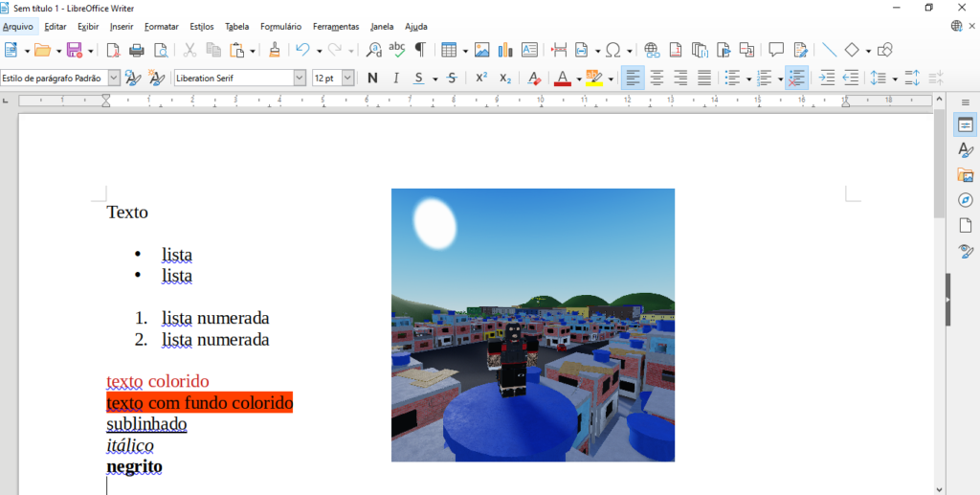Toggle italic formatting with I button

point(395,78)
